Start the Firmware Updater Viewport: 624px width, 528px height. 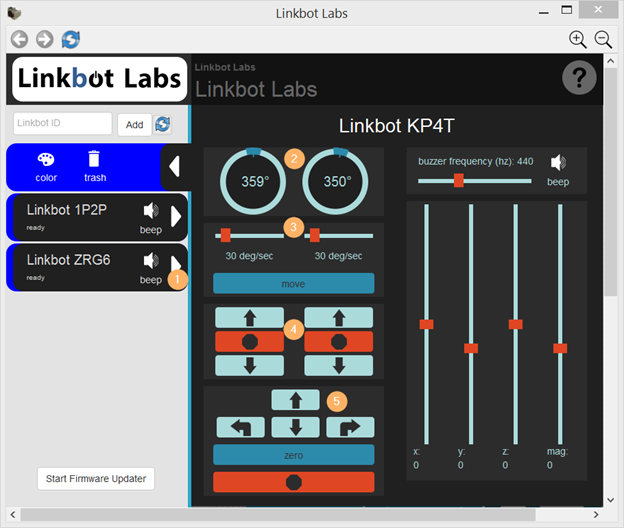96,479
